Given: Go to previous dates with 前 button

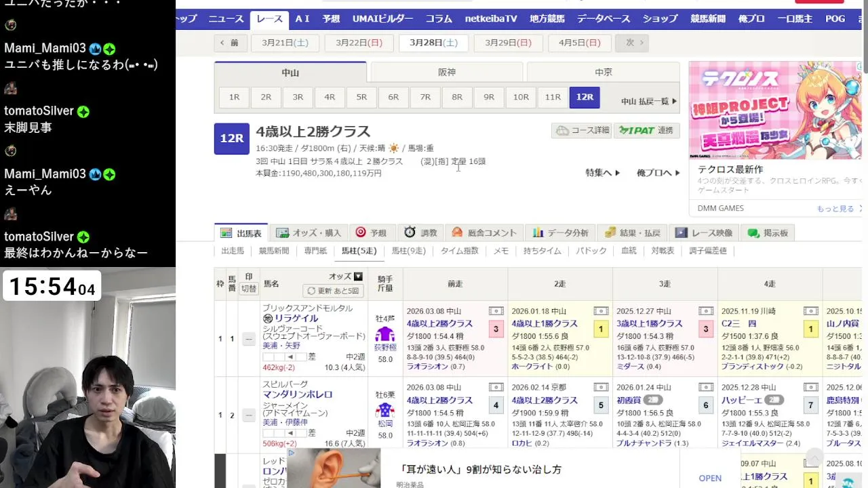Looking at the screenshot, I should pos(230,43).
